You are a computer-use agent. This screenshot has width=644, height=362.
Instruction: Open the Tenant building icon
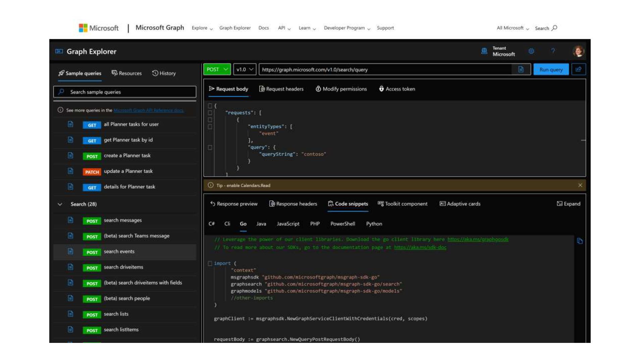pos(484,51)
